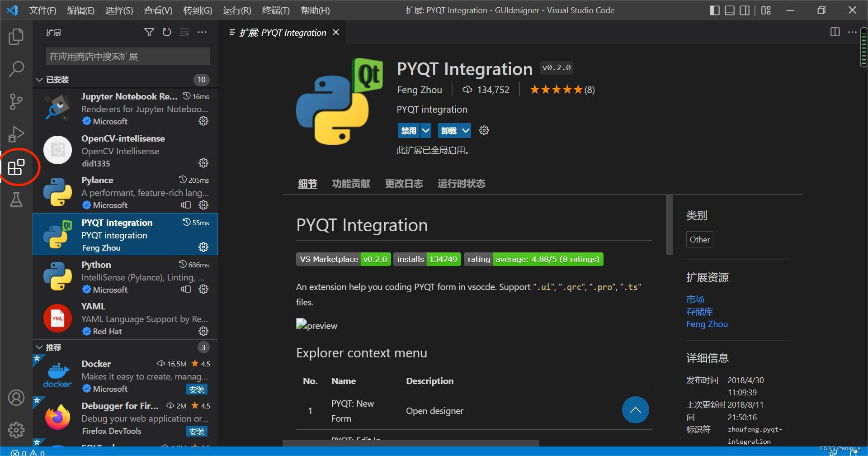The width and height of the screenshot is (868, 456).
Task: Open Manage gear for Pylance extension
Action: (x=203, y=205)
